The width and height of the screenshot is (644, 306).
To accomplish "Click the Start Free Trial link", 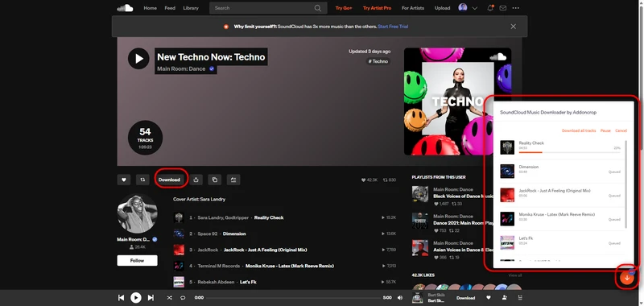I will click(x=393, y=27).
